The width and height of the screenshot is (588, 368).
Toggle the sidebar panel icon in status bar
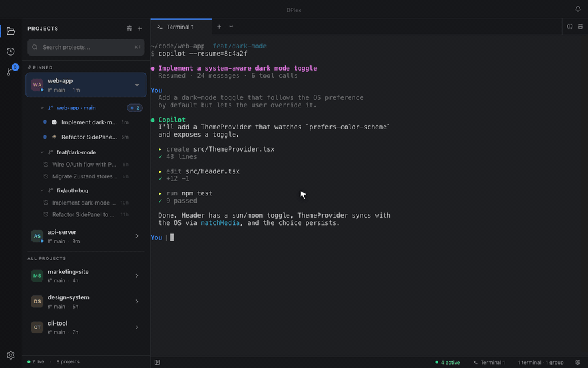click(157, 362)
